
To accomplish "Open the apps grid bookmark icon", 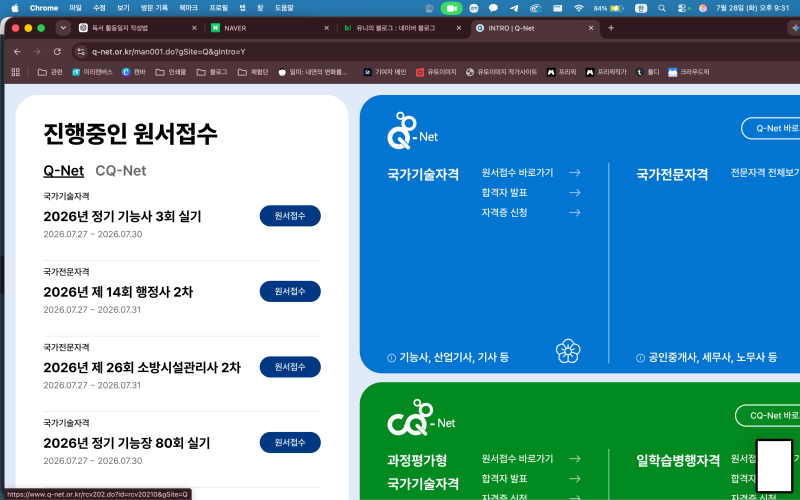I will point(15,72).
